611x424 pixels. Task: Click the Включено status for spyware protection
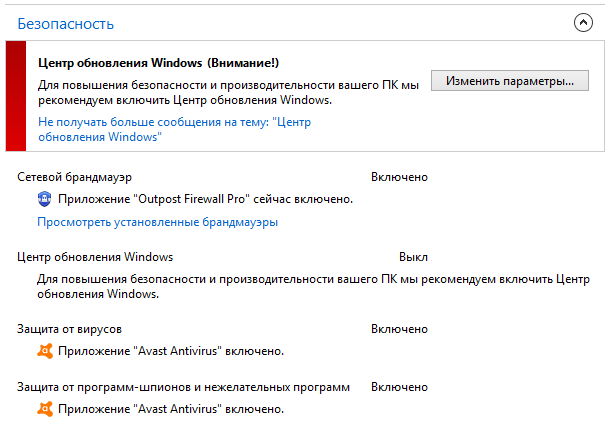(x=399, y=387)
